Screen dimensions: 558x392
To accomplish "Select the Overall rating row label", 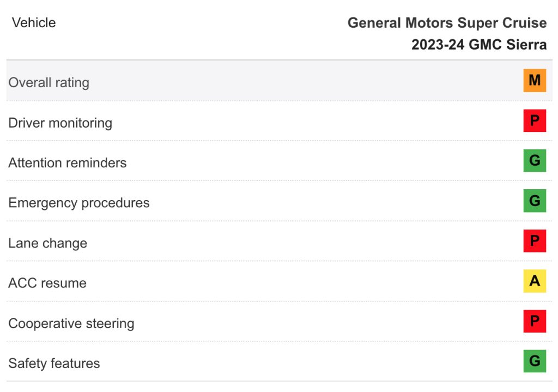I will (48, 83).
